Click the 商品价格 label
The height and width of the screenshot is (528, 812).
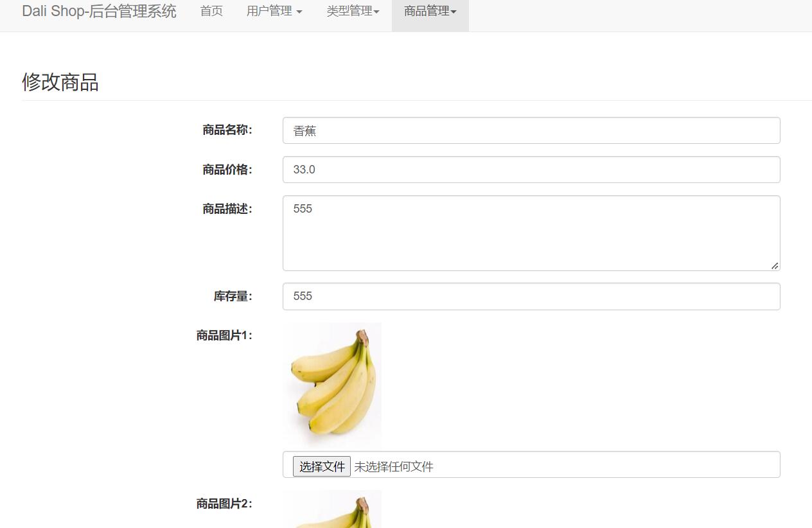227,170
